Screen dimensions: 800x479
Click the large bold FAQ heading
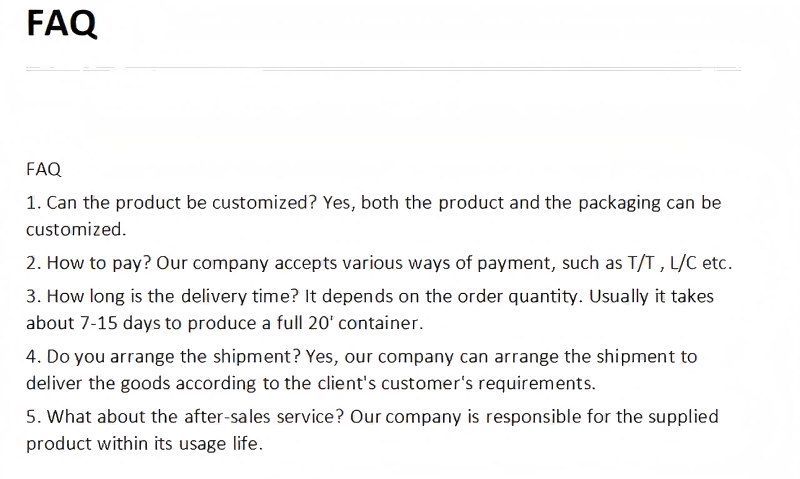point(61,23)
